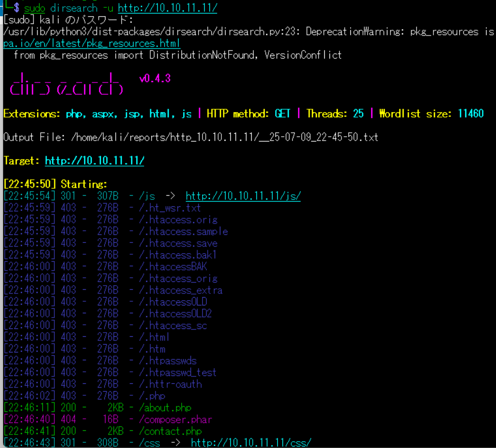
Task: Click the Target URL http://10.10.11.11/
Action: click(94, 161)
